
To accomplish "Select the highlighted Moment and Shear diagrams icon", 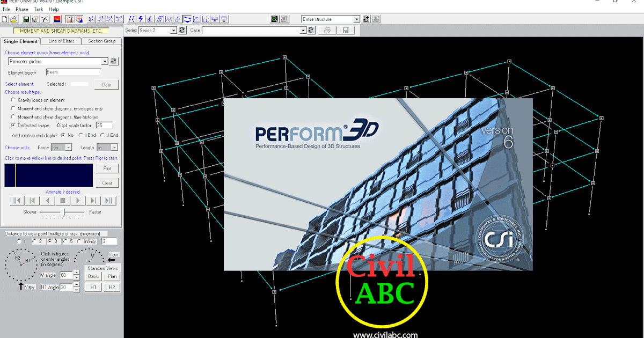I will click(187, 19).
